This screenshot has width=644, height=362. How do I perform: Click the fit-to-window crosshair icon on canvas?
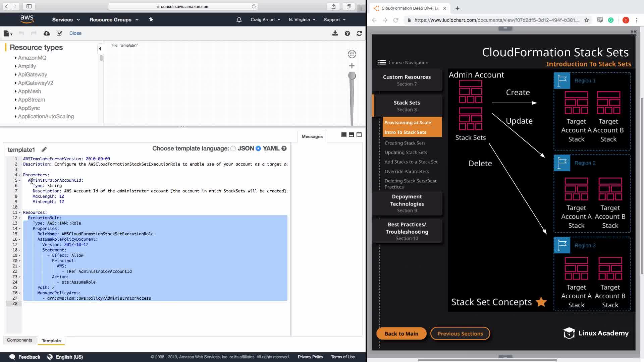coord(352,54)
